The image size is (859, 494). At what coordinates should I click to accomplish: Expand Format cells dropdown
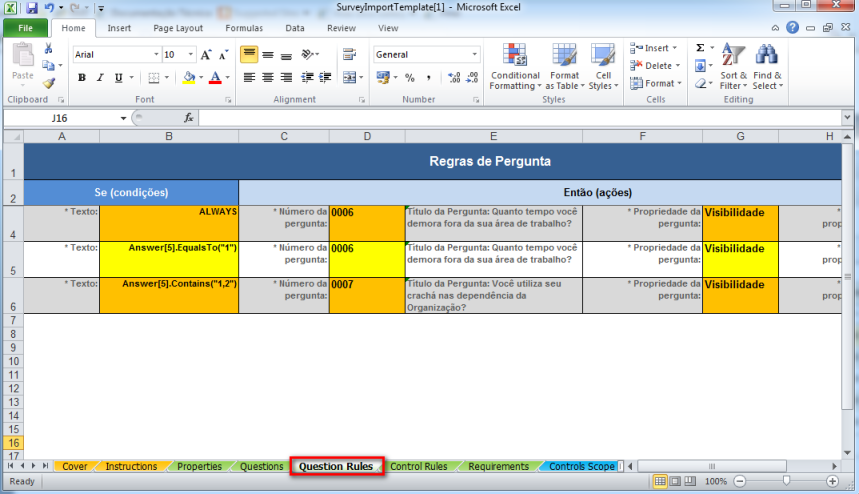680,83
